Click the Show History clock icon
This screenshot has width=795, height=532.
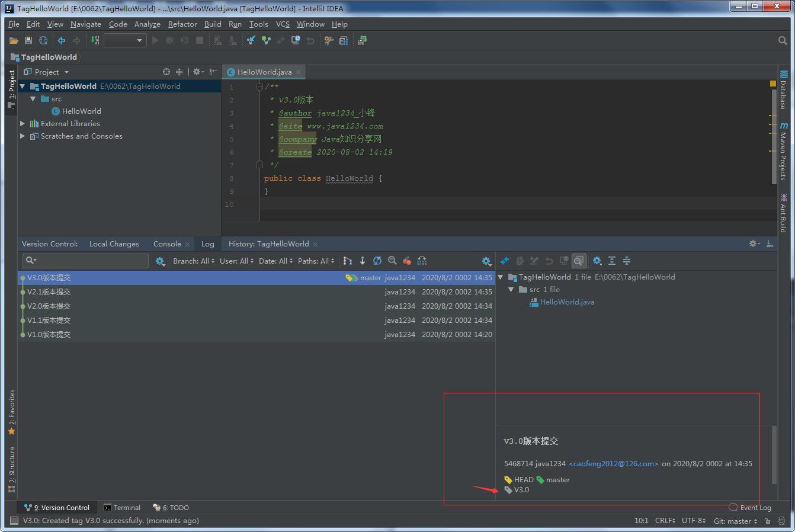tap(296, 40)
